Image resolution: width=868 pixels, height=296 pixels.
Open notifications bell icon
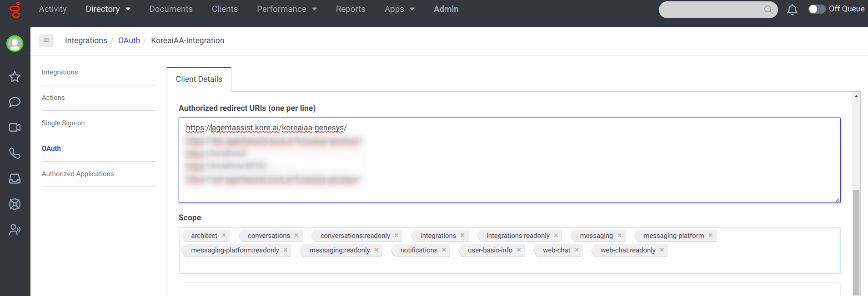792,10
